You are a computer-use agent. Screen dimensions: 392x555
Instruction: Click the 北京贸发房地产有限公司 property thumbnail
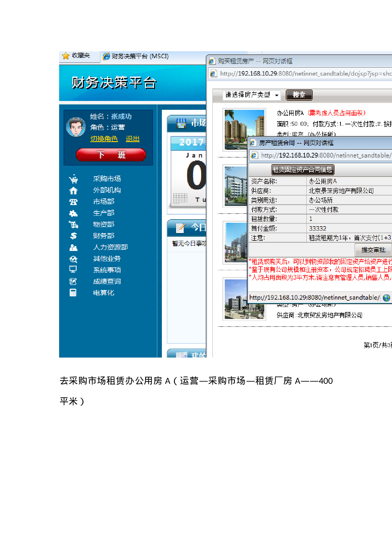point(244,299)
